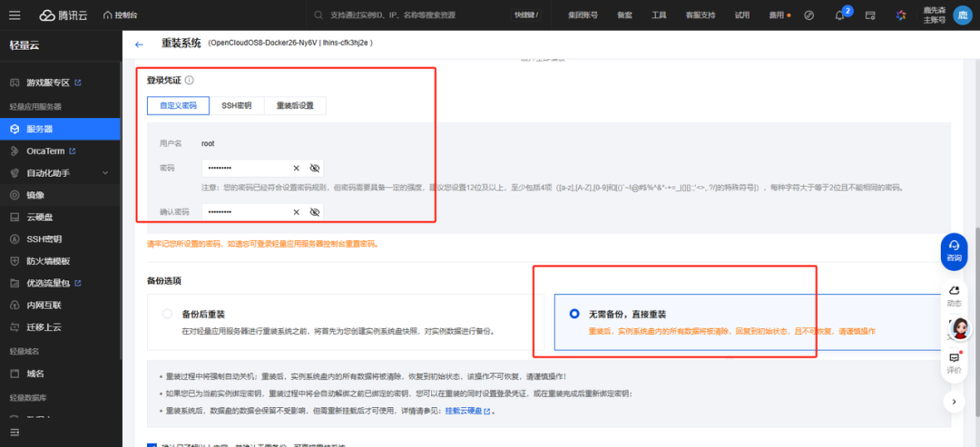Open the 集团账号 menu
Screen dimensions: 980x447
(583, 15)
